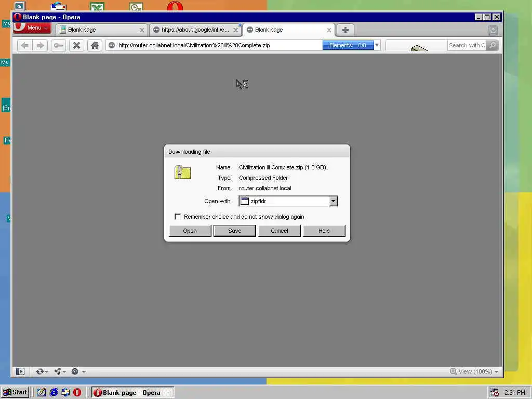Launch Opera from quick launch bar

(77, 392)
